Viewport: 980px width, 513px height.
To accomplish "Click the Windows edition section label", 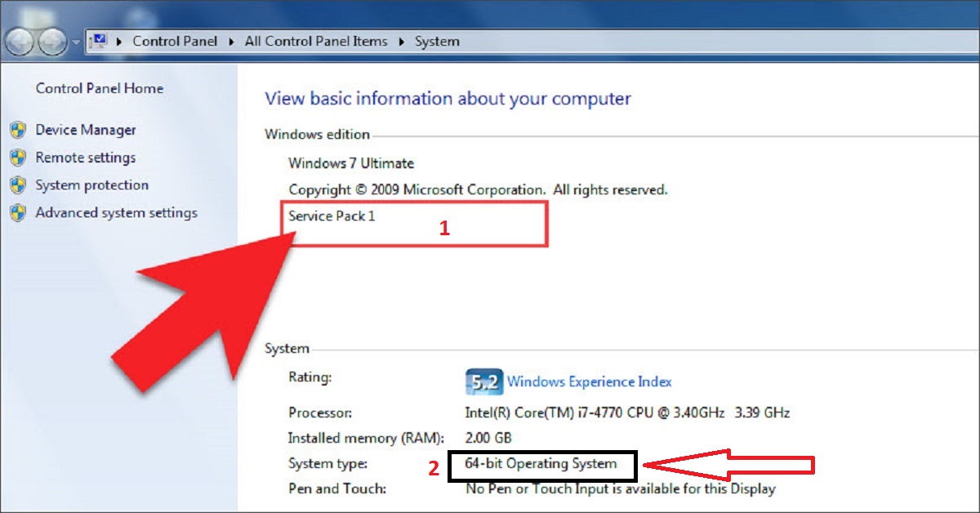I will pyautogui.click(x=317, y=135).
